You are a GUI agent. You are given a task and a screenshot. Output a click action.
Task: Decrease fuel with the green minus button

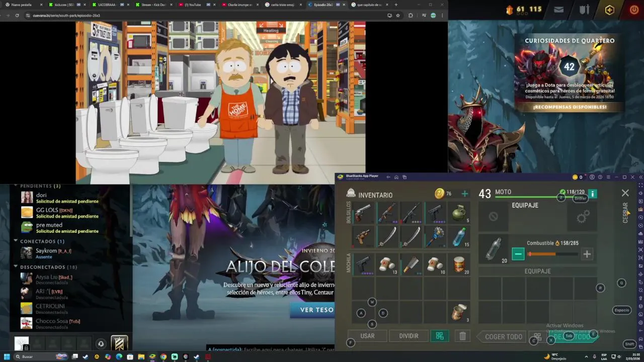click(x=518, y=254)
